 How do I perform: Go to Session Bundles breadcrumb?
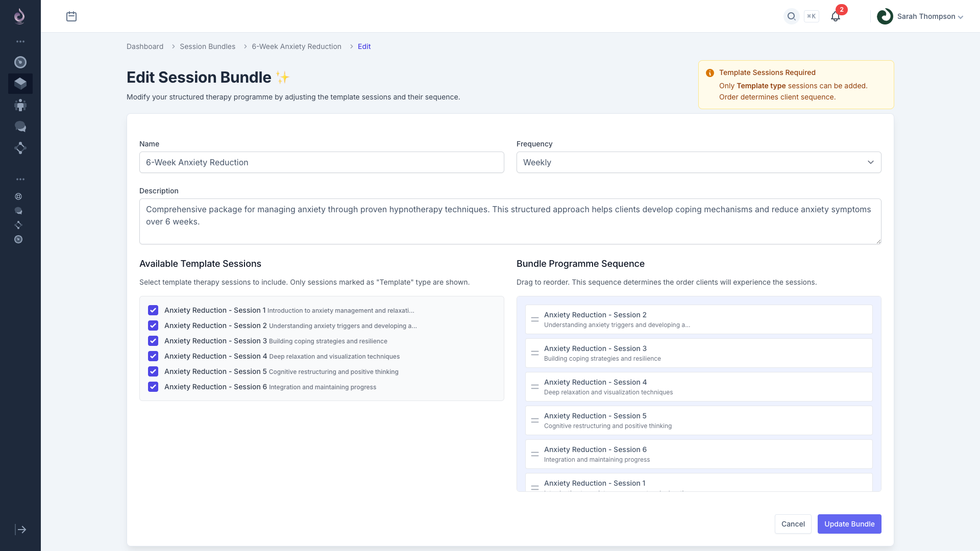point(207,46)
